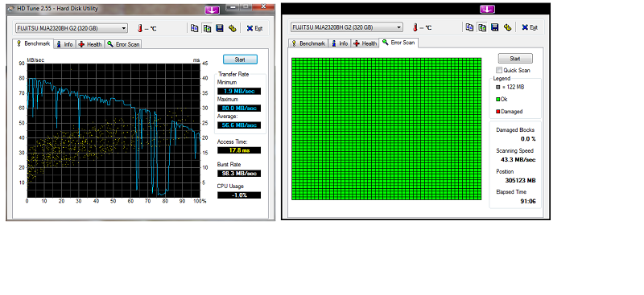Click purple download arrow above right Error Scan window
Image resolution: width=644 pixels, height=295 pixels.
click(487, 9)
